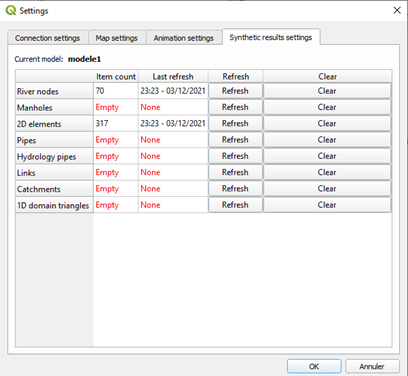Refresh the Catchments results

(235, 189)
